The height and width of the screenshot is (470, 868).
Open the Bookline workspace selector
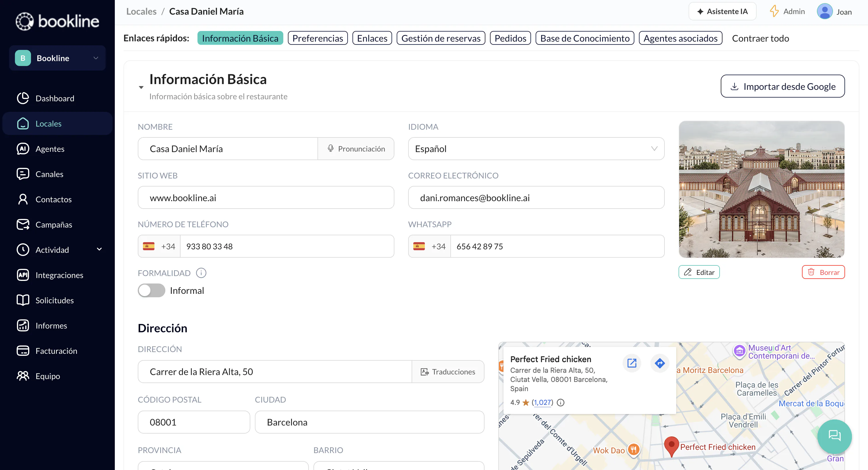coord(57,58)
